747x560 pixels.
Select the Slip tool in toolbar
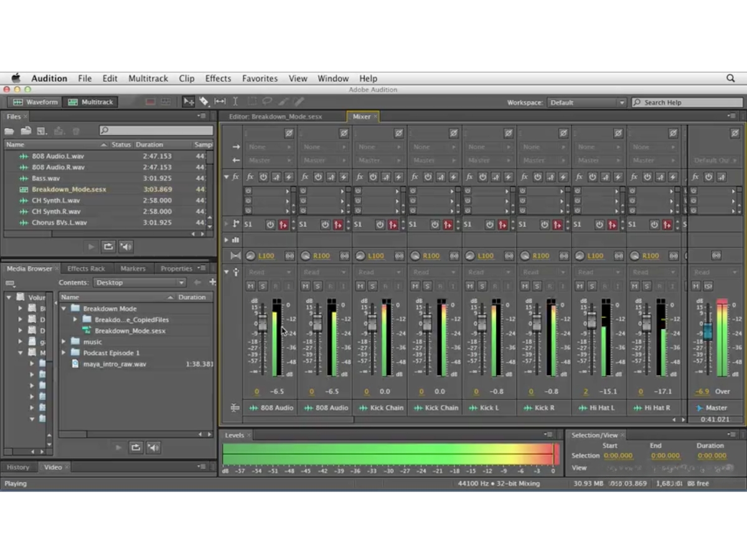pyautogui.click(x=220, y=101)
